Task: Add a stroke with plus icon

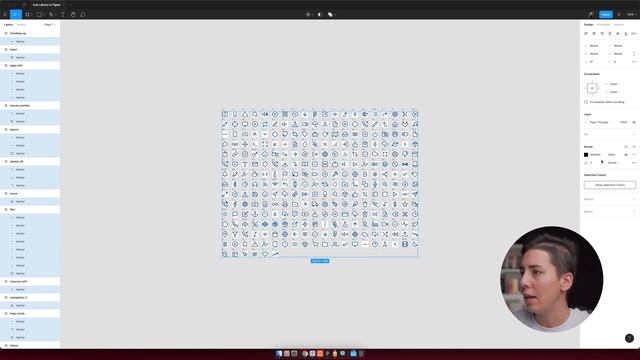Action: coord(634,147)
